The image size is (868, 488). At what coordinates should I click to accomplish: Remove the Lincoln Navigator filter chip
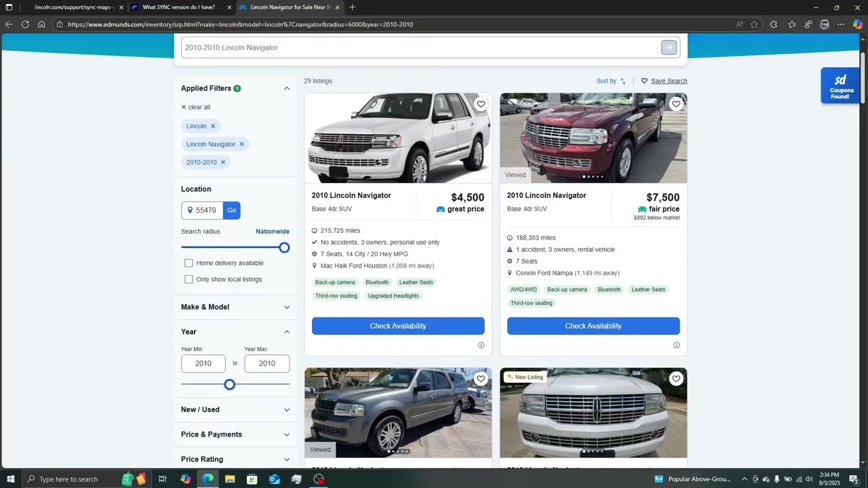(x=241, y=144)
